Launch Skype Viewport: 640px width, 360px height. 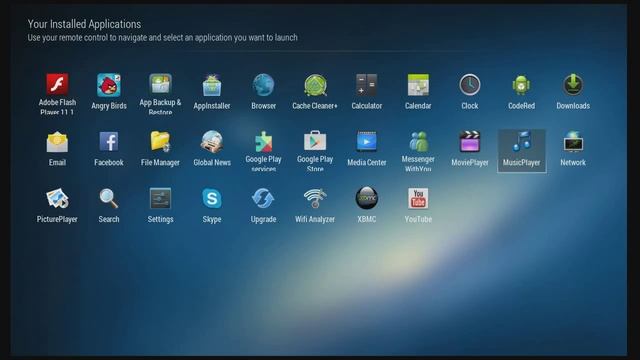pyautogui.click(x=212, y=206)
